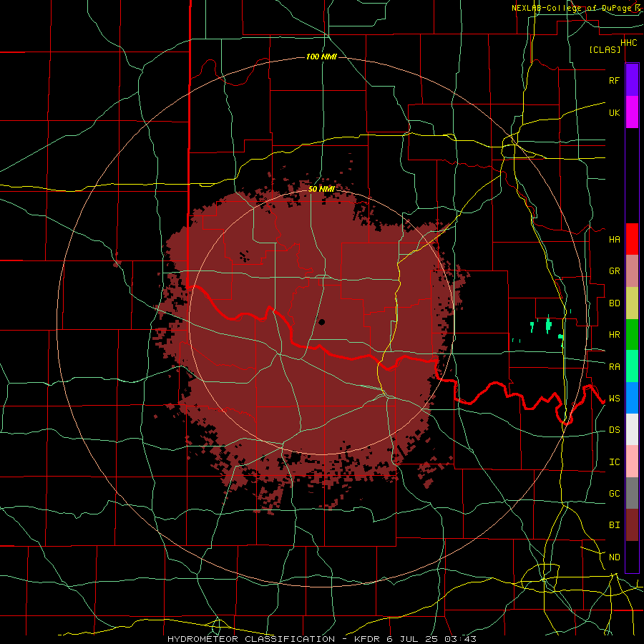Viewport: 644px width, 644px height.
Task: Click the light pink IC swatch
Action: [x=632, y=462]
